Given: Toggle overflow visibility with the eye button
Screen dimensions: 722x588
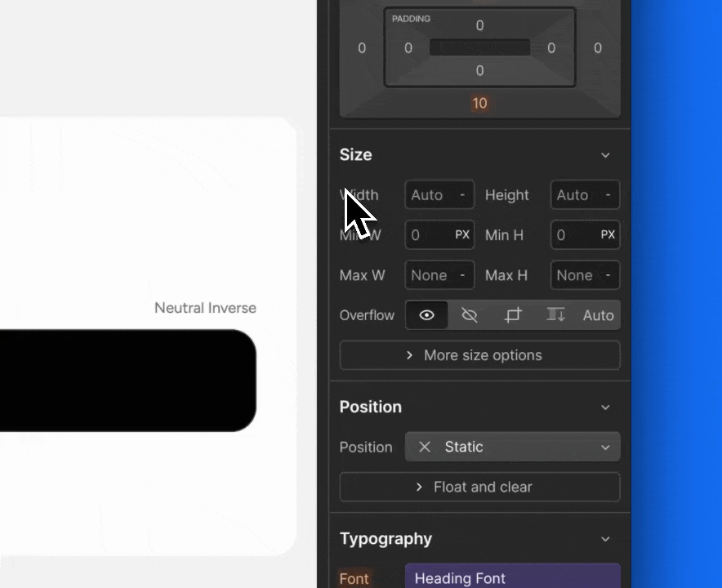Looking at the screenshot, I should click(x=426, y=314).
